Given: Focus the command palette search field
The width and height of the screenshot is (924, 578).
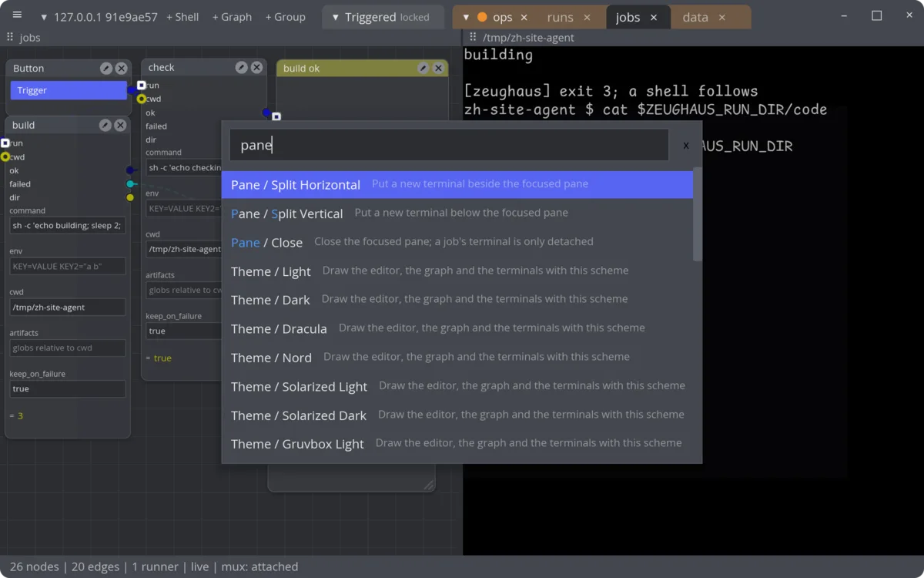Looking at the screenshot, I should pyautogui.click(x=449, y=145).
